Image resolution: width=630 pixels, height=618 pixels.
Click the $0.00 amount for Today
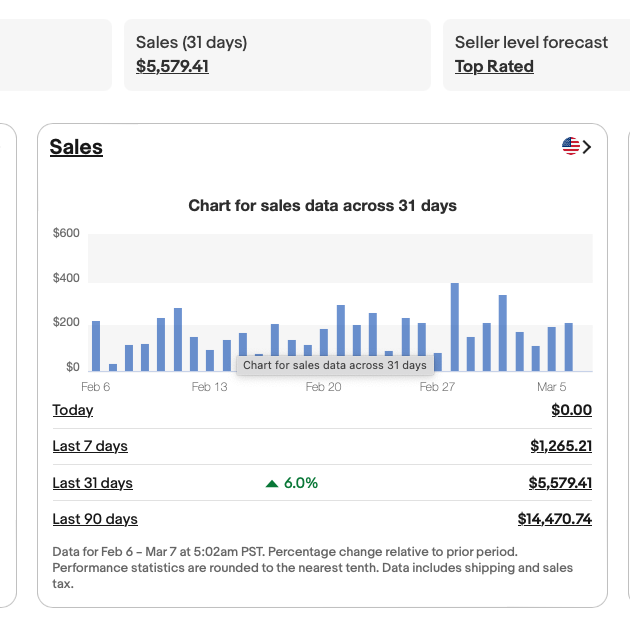[571, 410]
